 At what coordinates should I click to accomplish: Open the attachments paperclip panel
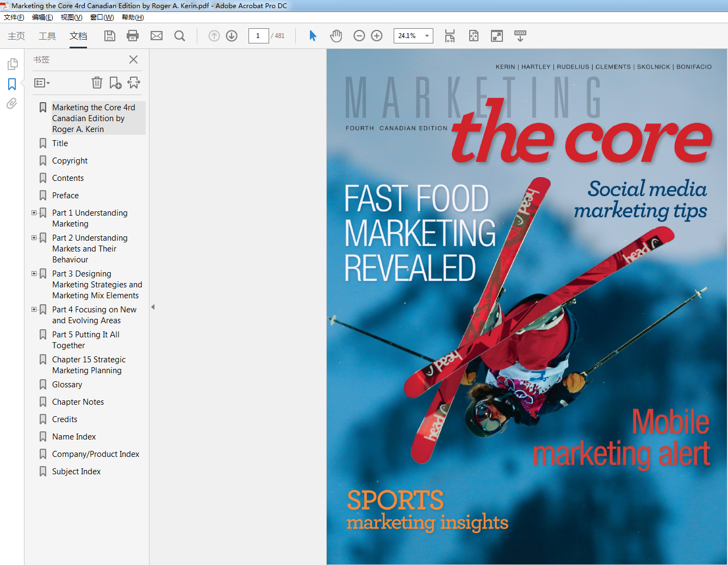pyautogui.click(x=12, y=103)
